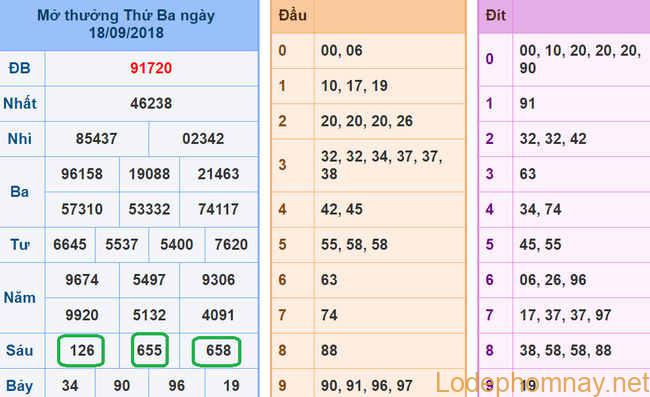Image resolution: width=650 pixels, height=397 pixels.
Task: Click the Bảy prize number 96
Action: [177, 386]
